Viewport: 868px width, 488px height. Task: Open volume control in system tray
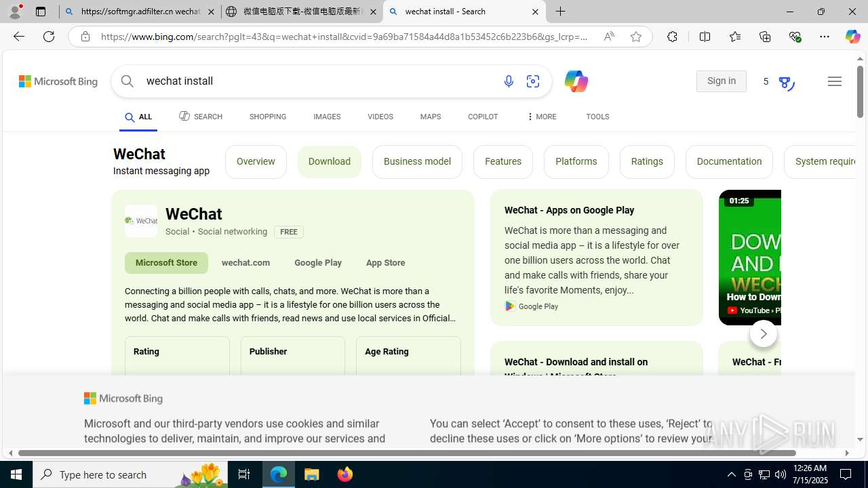(x=781, y=474)
